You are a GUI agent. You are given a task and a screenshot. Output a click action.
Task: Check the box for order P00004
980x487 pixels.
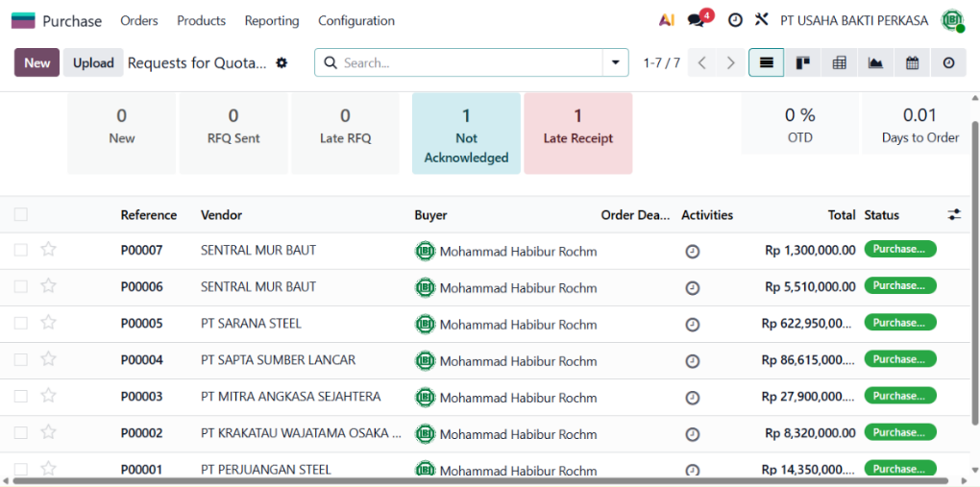(x=20, y=360)
